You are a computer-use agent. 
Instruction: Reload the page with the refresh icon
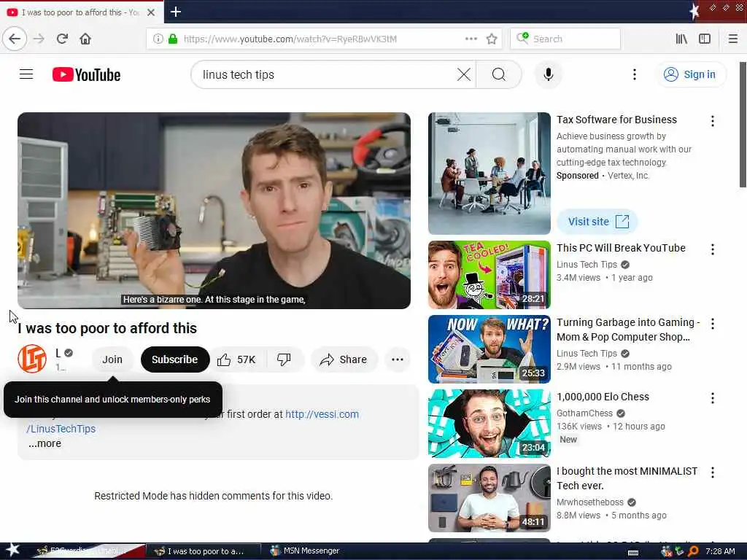(x=63, y=39)
